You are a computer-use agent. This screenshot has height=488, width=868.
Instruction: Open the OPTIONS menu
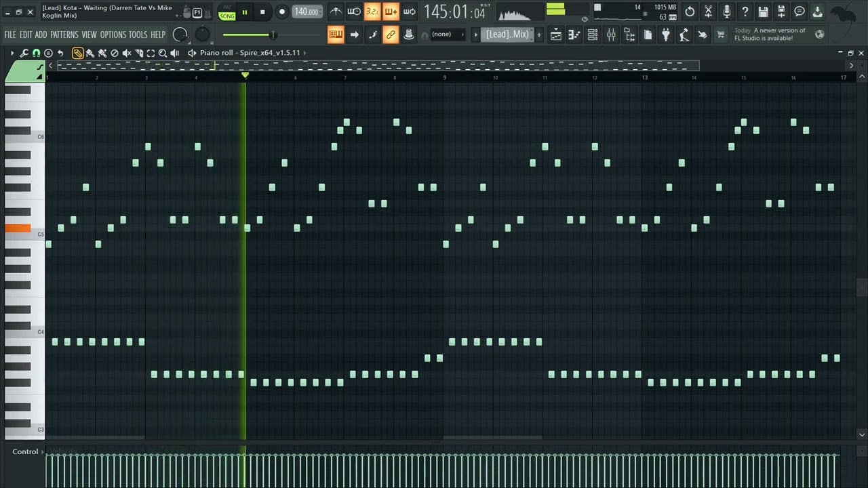[113, 35]
